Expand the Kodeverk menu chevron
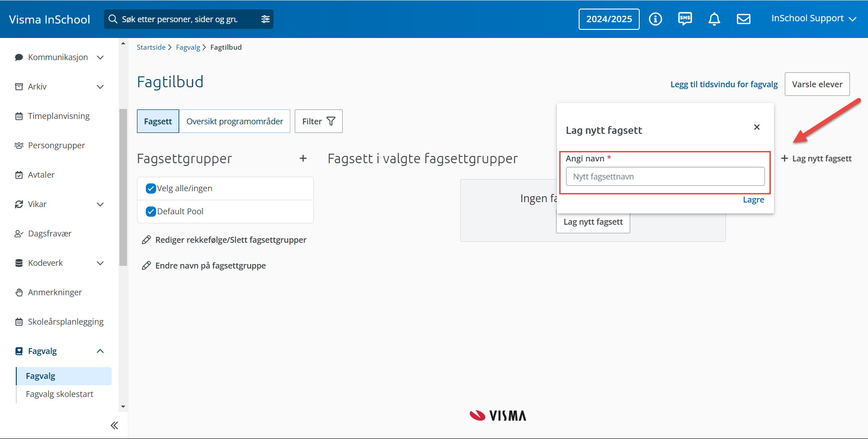The width and height of the screenshot is (868, 439). click(x=100, y=263)
